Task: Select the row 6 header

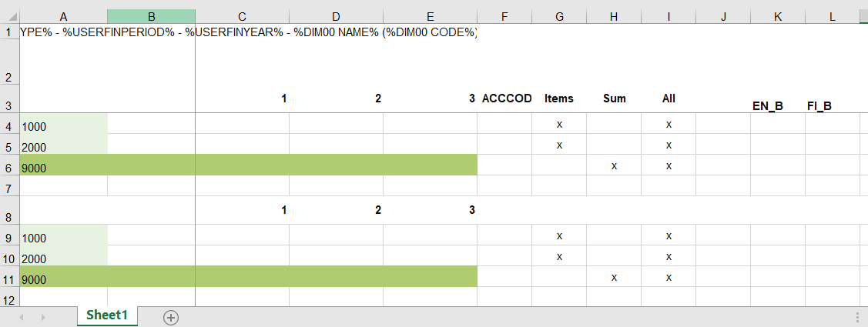Action: tap(9, 165)
